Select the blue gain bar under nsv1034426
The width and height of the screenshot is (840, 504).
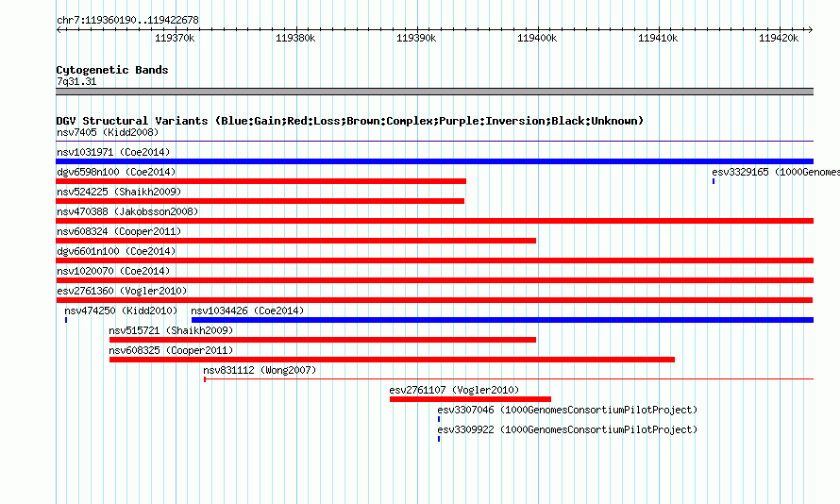point(502,320)
